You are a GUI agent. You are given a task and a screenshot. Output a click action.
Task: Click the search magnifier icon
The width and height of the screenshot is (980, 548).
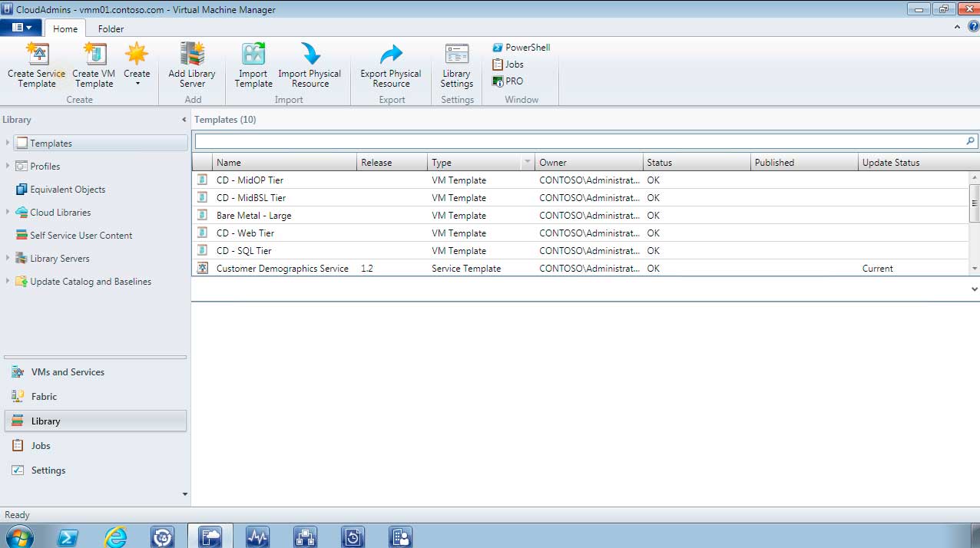pyautogui.click(x=971, y=141)
